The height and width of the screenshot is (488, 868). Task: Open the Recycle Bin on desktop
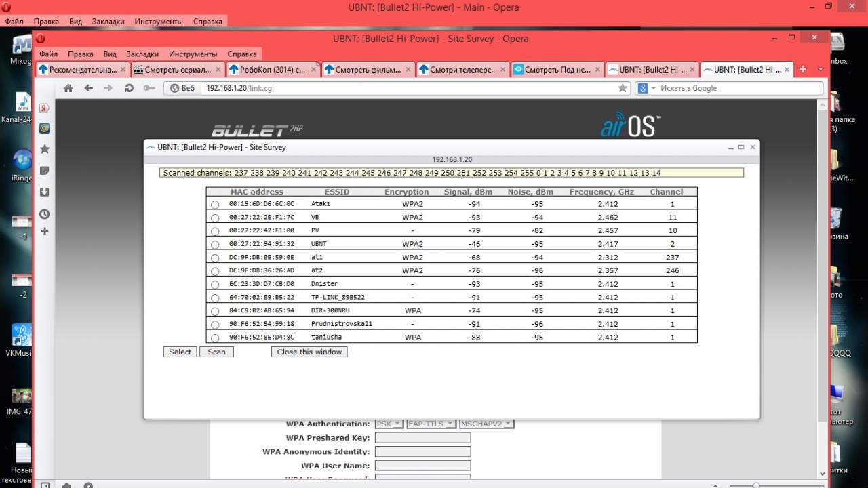click(x=837, y=224)
